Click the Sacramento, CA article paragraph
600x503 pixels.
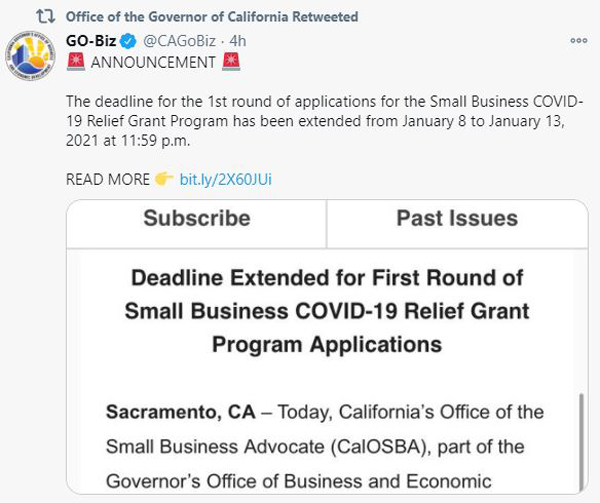tap(324, 446)
